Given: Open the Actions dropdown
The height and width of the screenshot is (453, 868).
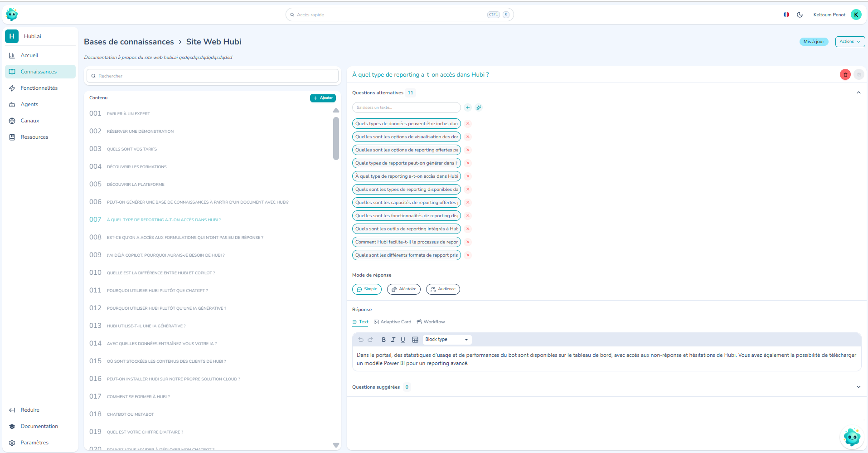Looking at the screenshot, I should [850, 41].
